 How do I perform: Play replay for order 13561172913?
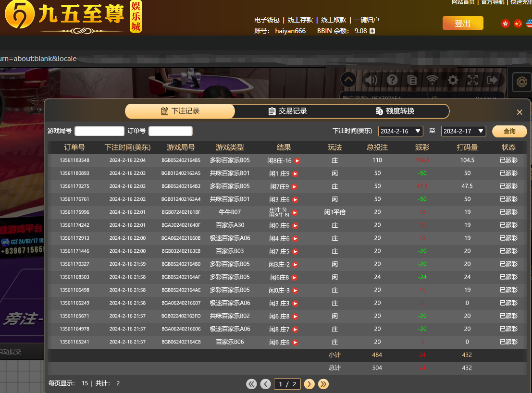coord(295,239)
